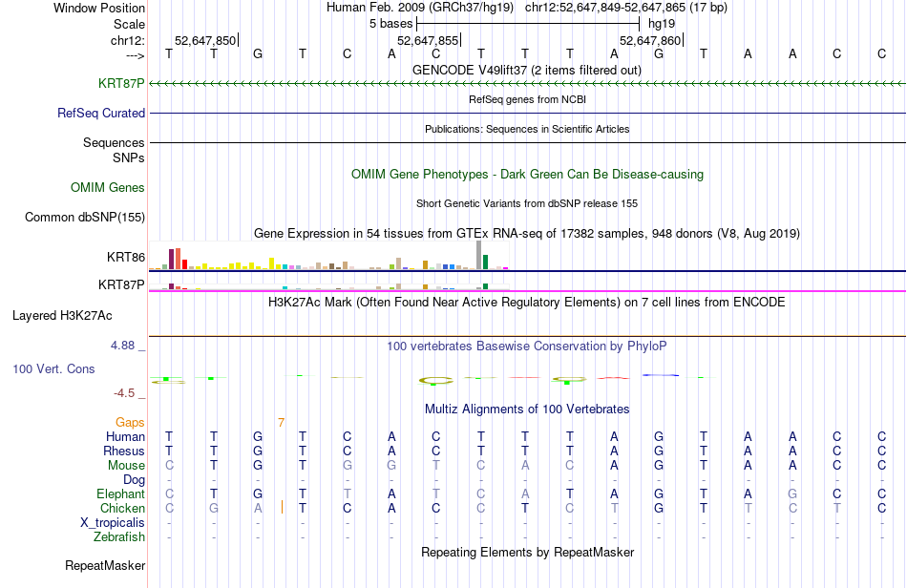Click the KRT87P gene arrow line
Viewport: 907px width, 588px height.
click(527, 84)
